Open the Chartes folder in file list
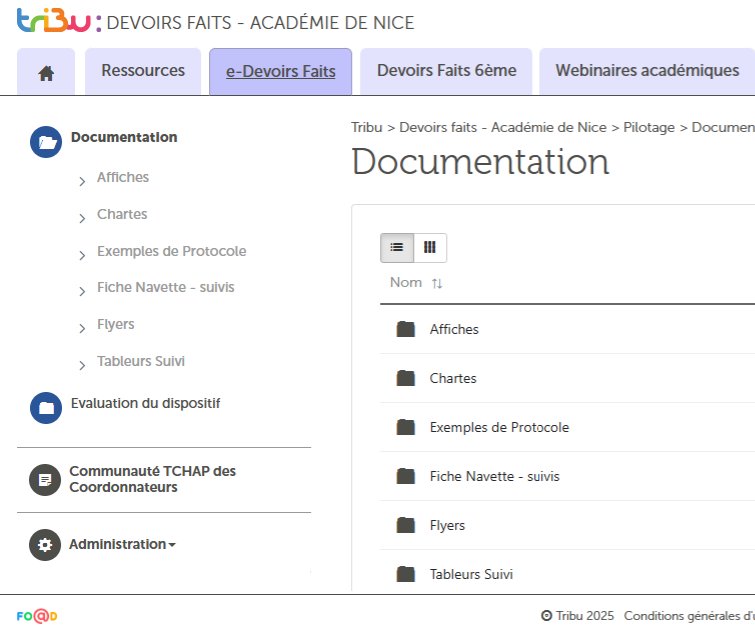Image resolution: width=755 pixels, height=630 pixels. 453,379
